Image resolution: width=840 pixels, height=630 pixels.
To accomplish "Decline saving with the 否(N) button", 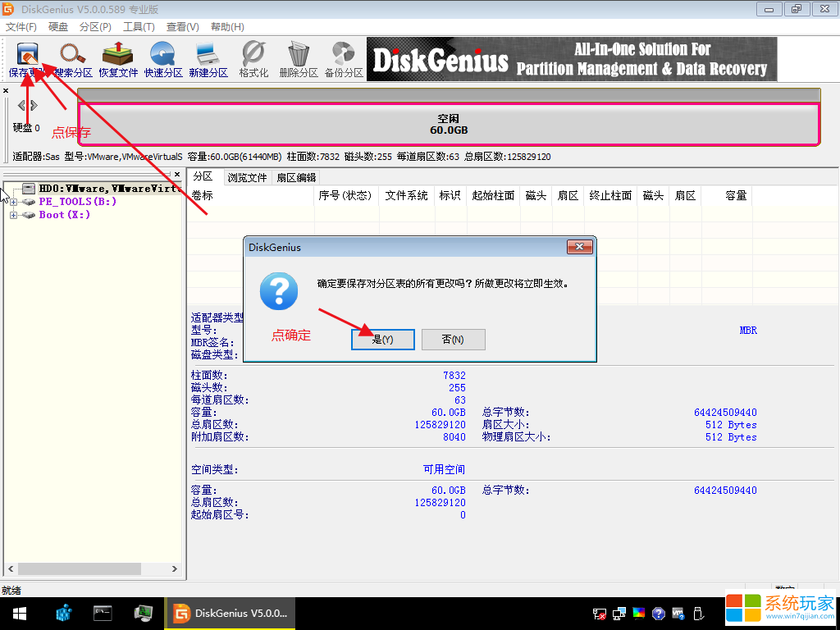I will tap(453, 340).
